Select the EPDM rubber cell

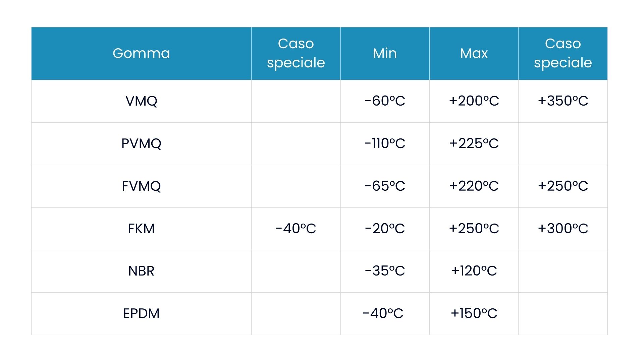click(141, 313)
